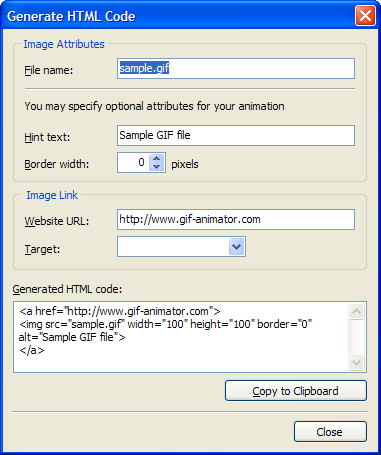Select the Website URL text field
The width and height of the screenshot is (381, 455).
tap(236, 219)
